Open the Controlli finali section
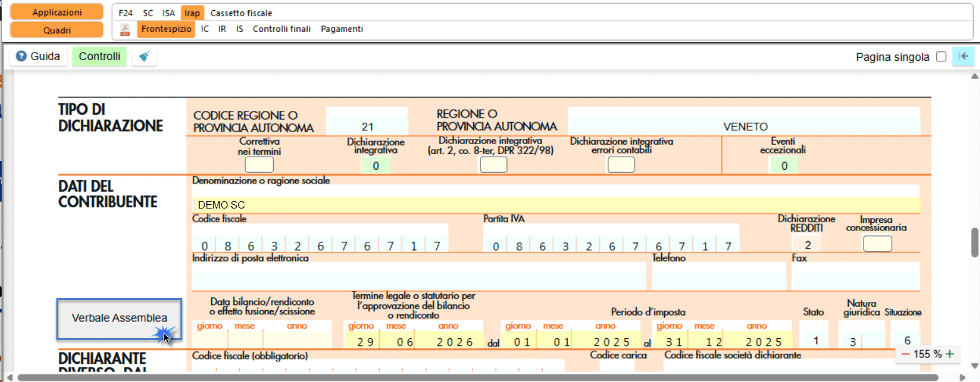 [x=281, y=29]
